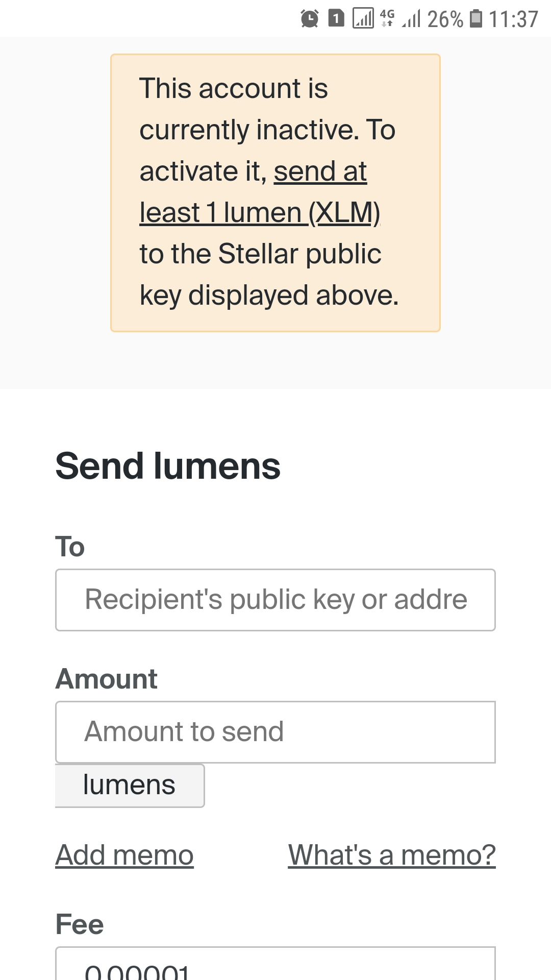This screenshot has width=551, height=980.
Task: Tap the boxed signal strength icon
Action: [x=363, y=19]
